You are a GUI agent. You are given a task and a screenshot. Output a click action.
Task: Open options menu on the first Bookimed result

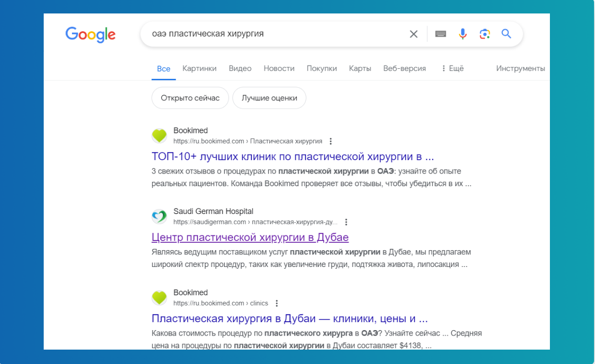(x=331, y=141)
